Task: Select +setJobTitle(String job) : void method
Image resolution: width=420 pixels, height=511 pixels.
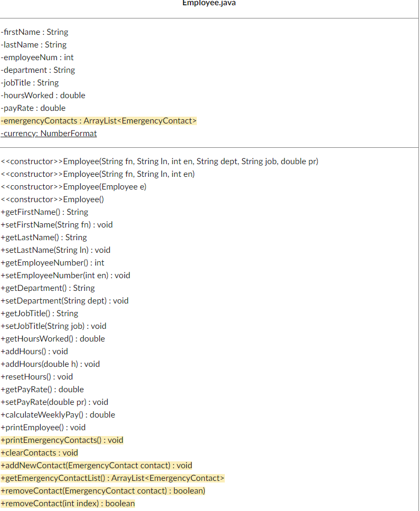Action: (53, 327)
